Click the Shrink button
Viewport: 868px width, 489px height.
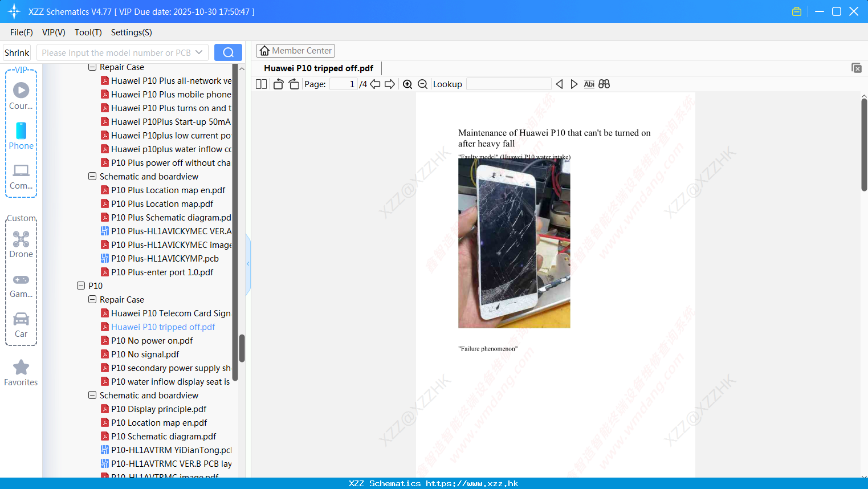(17, 52)
